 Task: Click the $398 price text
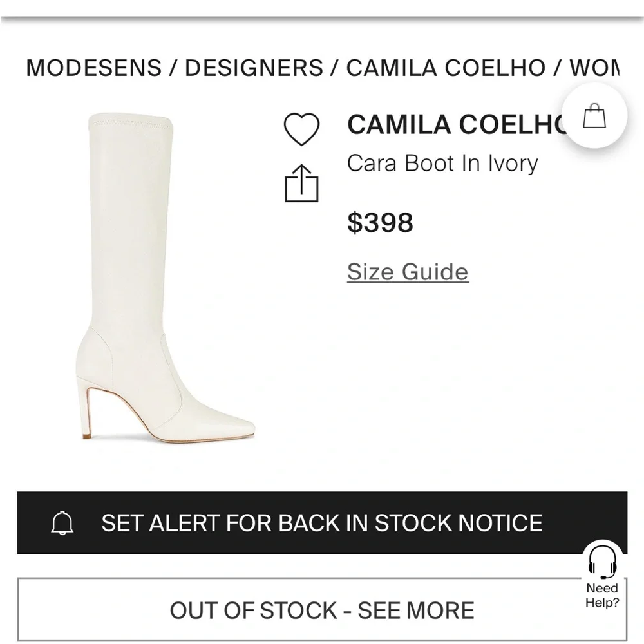pyautogui.click(x=380, y=223)
